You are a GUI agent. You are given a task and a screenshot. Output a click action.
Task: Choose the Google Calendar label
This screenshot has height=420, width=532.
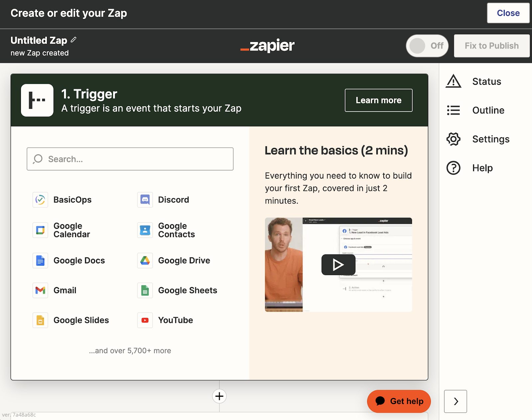[x=72, y=230]
